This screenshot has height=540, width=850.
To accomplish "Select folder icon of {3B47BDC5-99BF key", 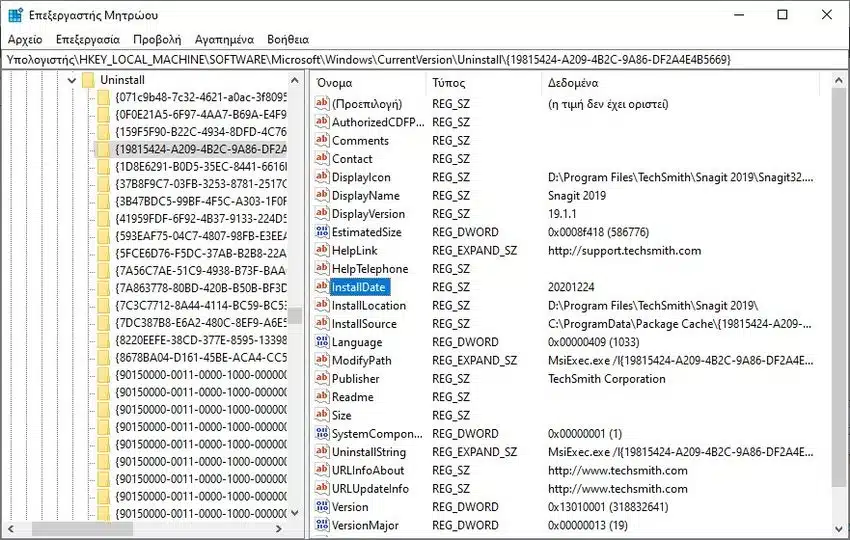I will [x=104, y=201].
